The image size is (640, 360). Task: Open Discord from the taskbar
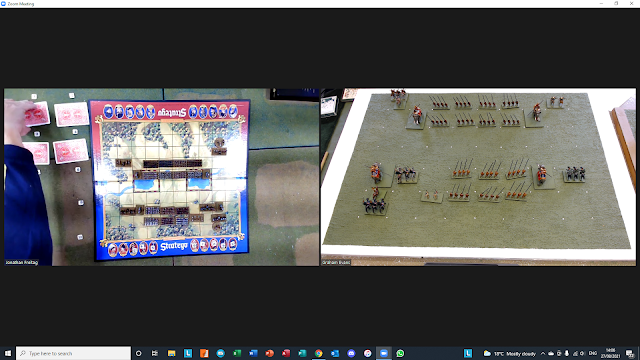(x=351, y=353)
